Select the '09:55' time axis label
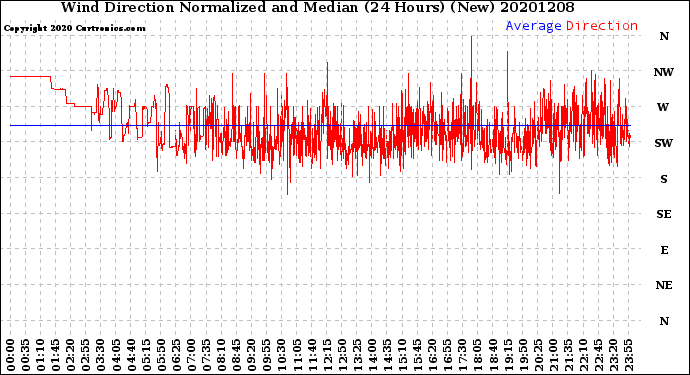This screenshot has width=690, height=375. point(267,355)
